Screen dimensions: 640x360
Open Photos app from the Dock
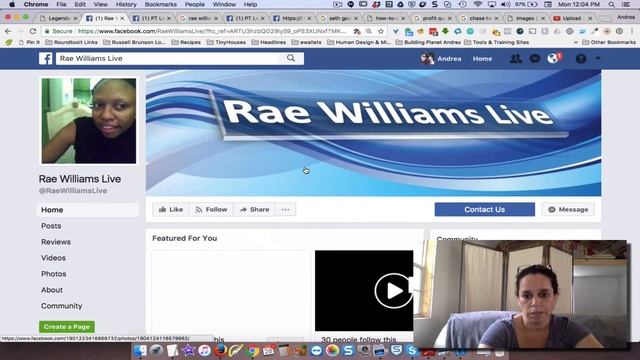[332, 350]
